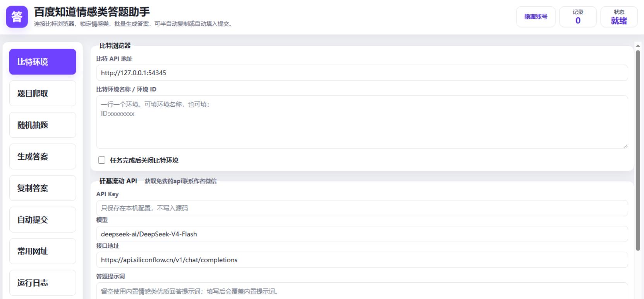Go to the 生成答案 tab

coord(43,157)
